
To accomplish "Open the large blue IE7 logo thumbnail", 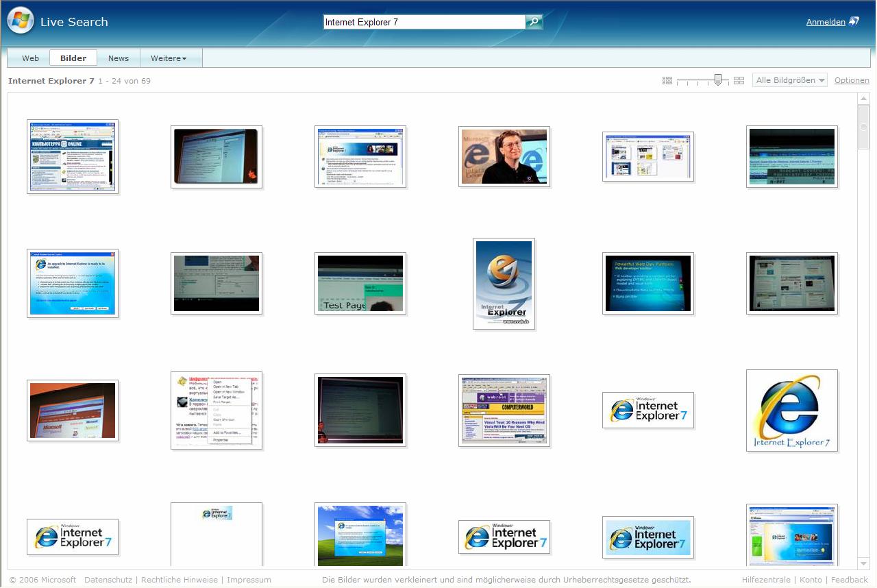I will click(x=792, y=411).
